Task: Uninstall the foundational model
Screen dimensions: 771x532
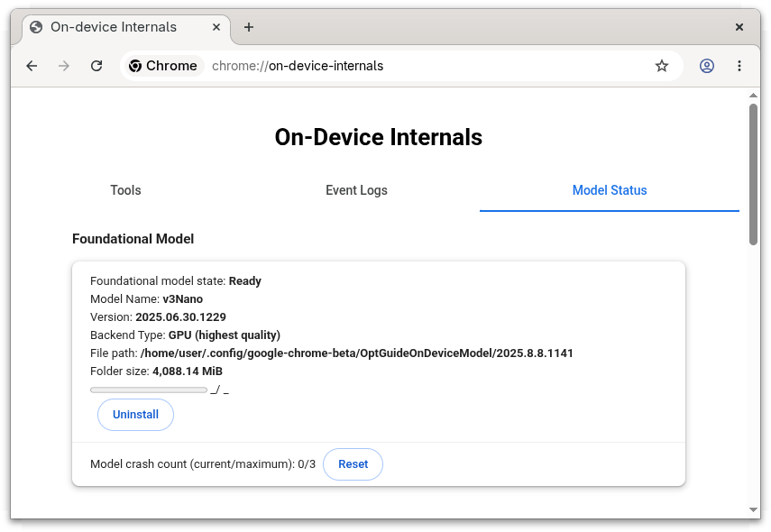Action: [x=135, y=415]
